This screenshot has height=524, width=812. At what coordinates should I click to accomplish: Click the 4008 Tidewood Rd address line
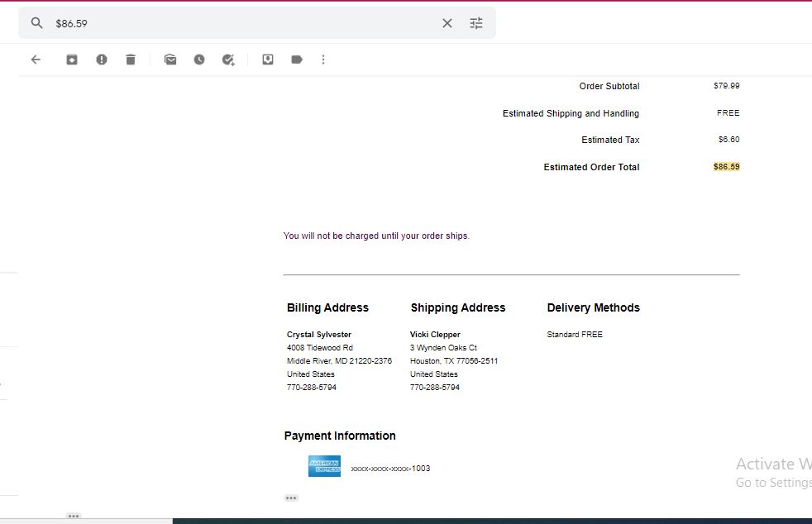(320, 347)
